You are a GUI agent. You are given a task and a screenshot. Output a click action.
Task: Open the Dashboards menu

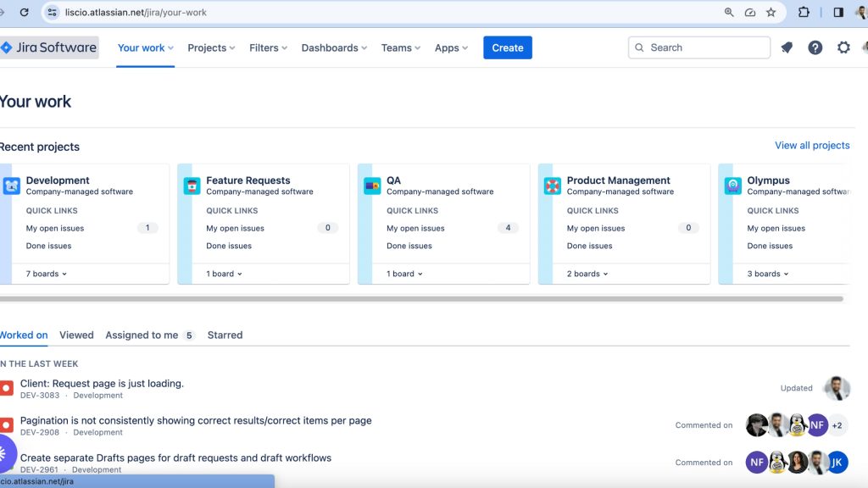(334, 47)
